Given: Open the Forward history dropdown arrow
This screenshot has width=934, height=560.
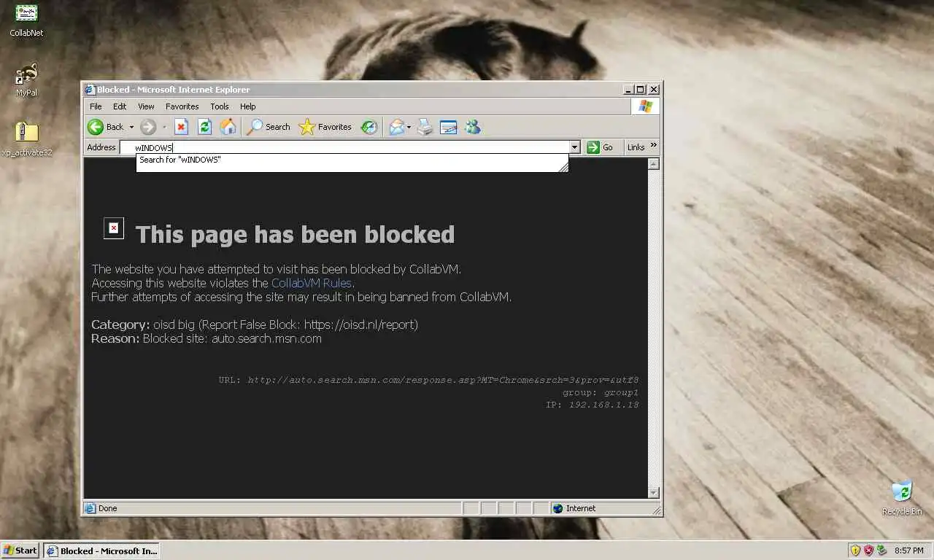Looking at the screenshot, I should (164, 127).
